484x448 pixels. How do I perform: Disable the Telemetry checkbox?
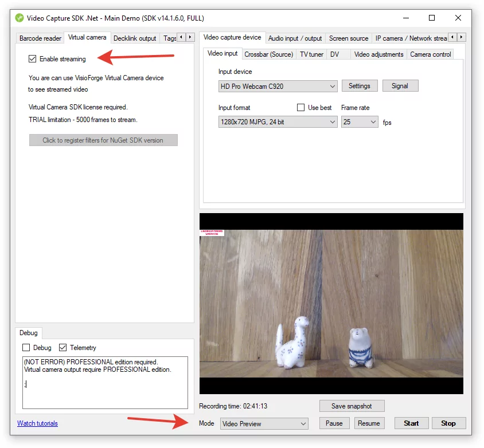63,347
